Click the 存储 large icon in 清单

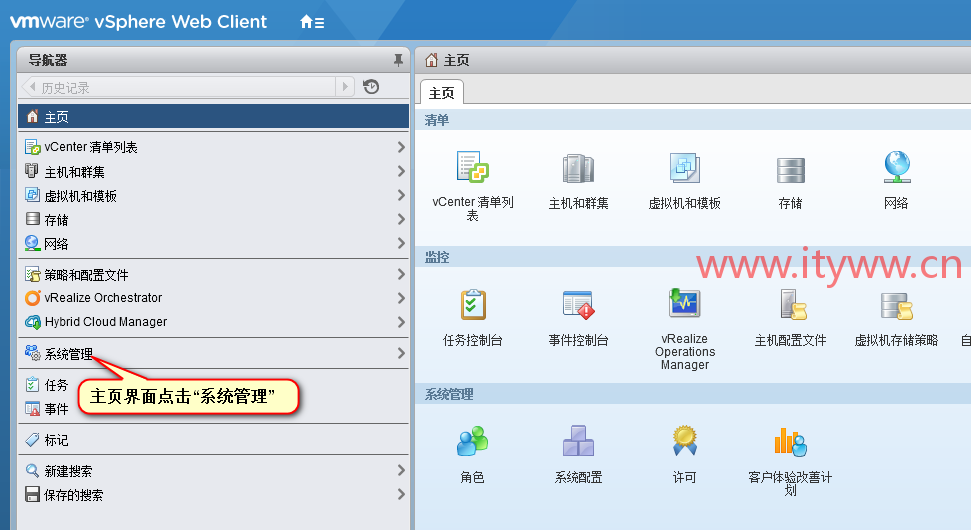coord(791,170)
